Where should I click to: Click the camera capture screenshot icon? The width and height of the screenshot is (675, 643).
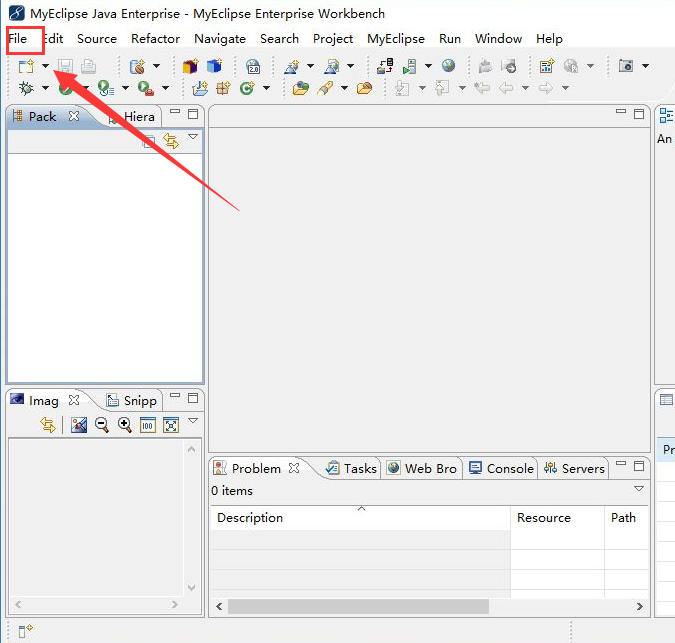tap(625, 66)
